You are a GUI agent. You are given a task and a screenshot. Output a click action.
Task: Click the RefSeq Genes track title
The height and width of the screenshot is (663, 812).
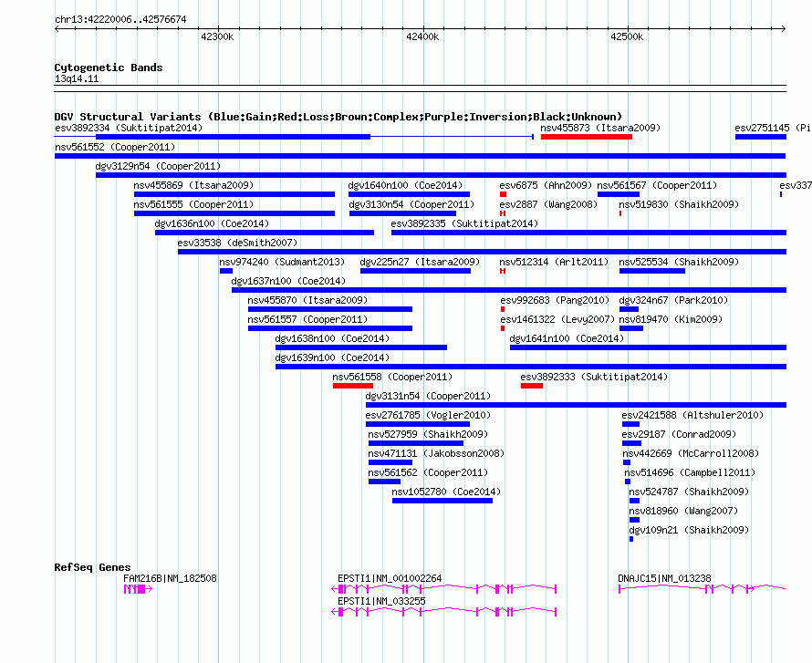pos(92,567)
